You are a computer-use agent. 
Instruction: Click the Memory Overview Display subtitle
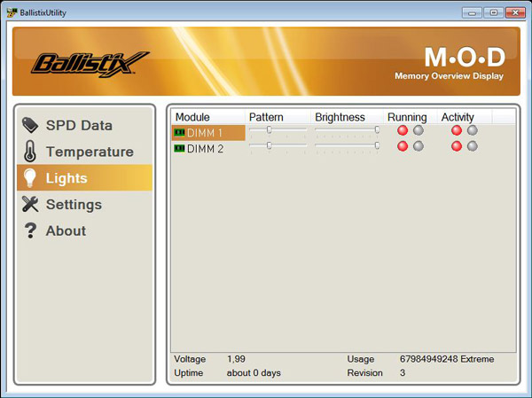click(449, 75)
